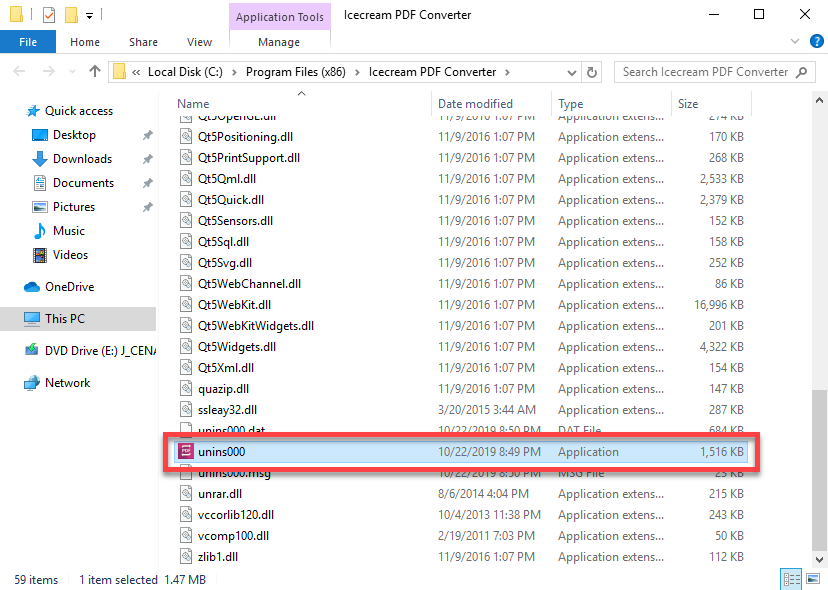Select the Qt5Widgets.dll file
The image size is (828, 590).
(237, 347)
